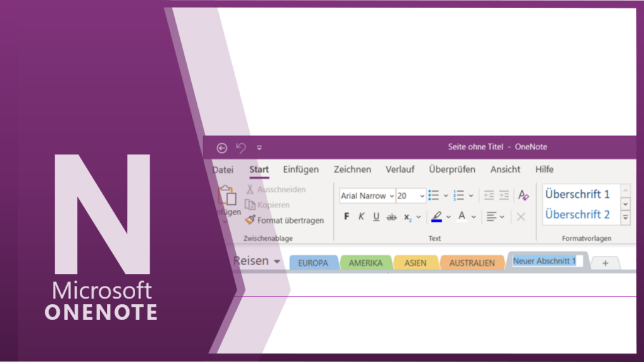Apply strikethrough formatting
The height and width of the screenshot is (362, 644).
[391, 217]
